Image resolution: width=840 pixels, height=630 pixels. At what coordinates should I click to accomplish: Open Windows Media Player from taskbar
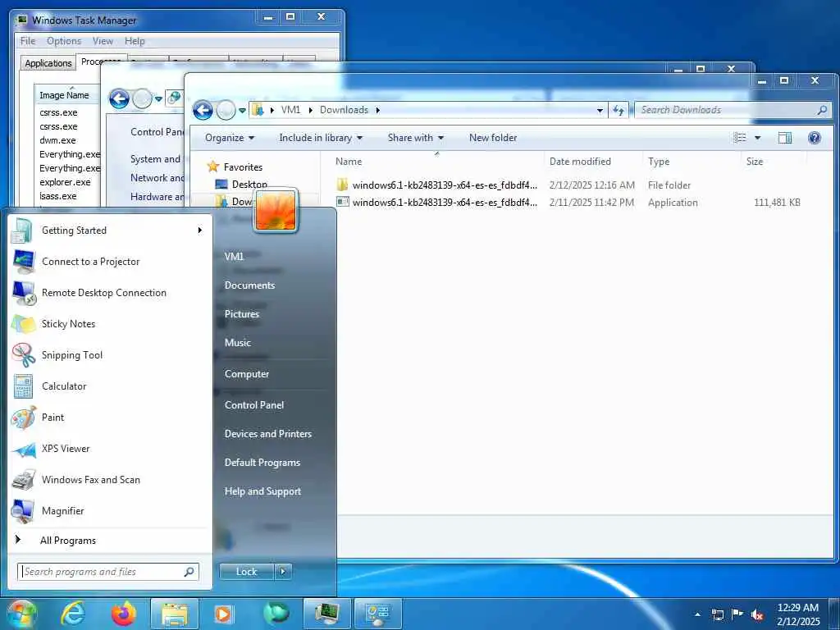[223, 614]
